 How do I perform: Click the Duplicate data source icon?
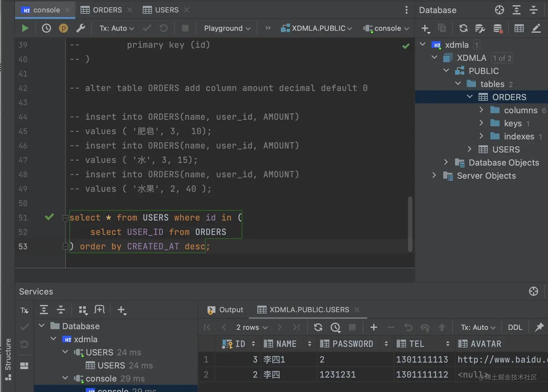(442, 28)
